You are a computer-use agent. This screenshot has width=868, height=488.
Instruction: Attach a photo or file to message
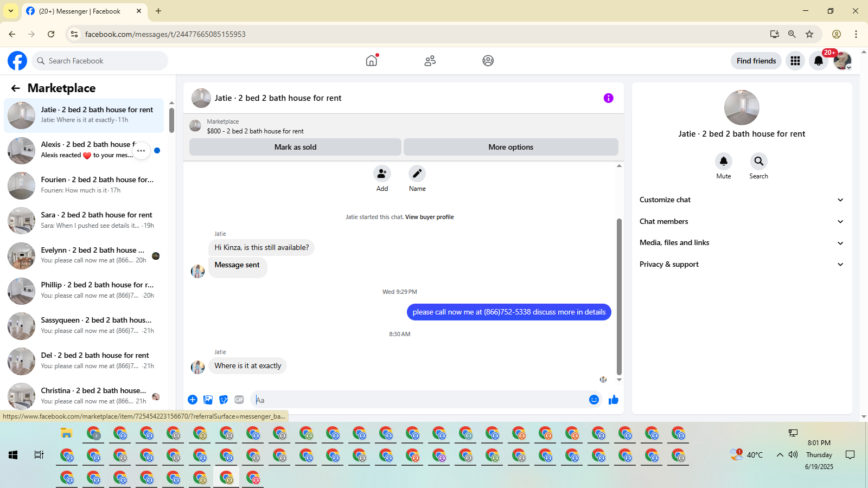208,400
